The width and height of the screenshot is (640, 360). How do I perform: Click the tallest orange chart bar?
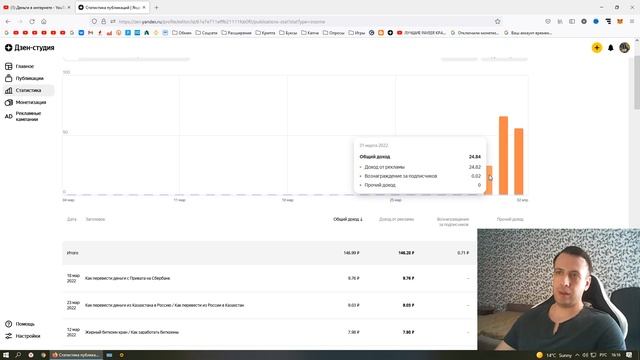pyautogui.click(x=504, y=156)
